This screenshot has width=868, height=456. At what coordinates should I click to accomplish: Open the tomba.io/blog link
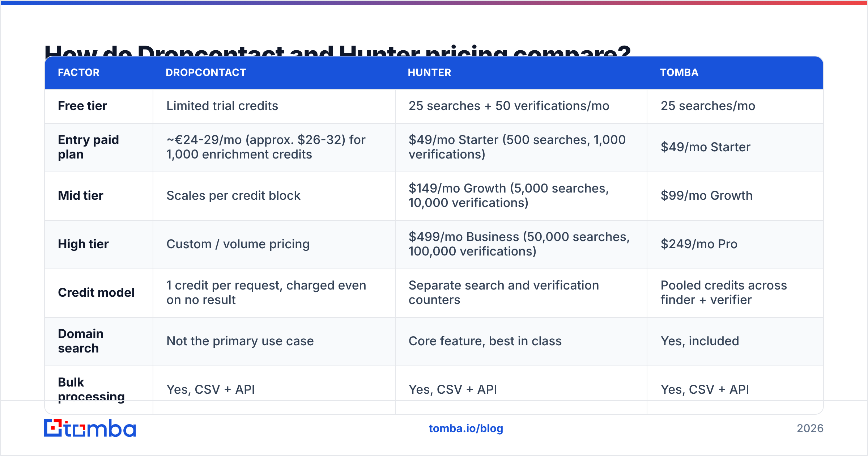coord(466,428)
